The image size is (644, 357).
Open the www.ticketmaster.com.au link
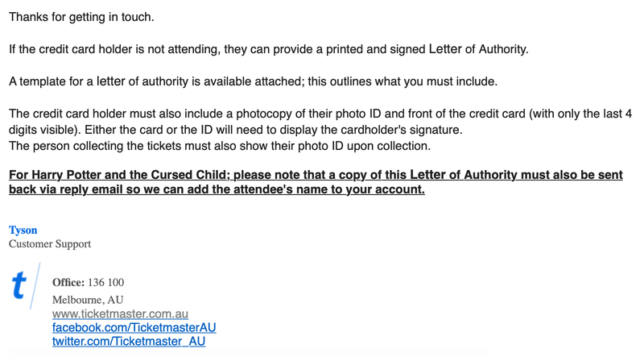(x=120, y=313)
